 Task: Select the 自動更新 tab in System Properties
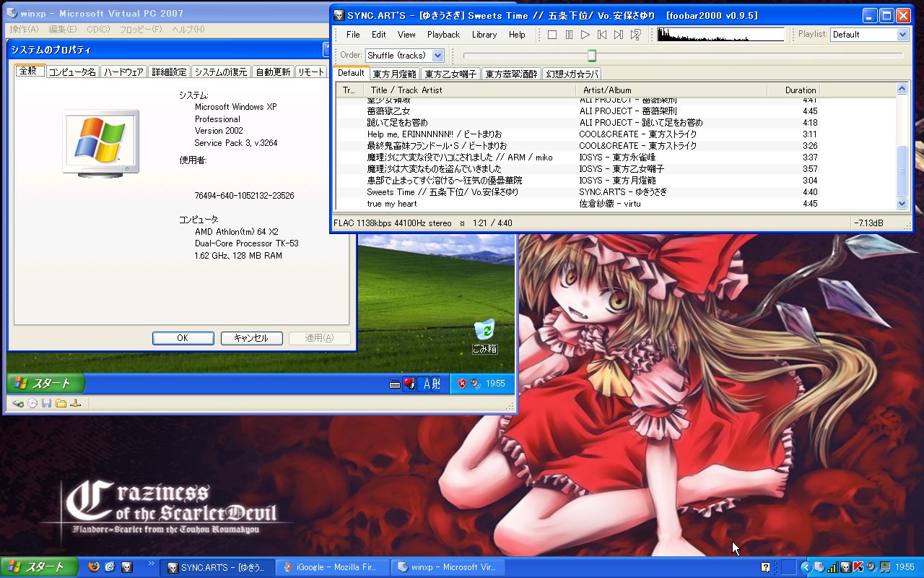pyautogui.click(x=273, y=72)
